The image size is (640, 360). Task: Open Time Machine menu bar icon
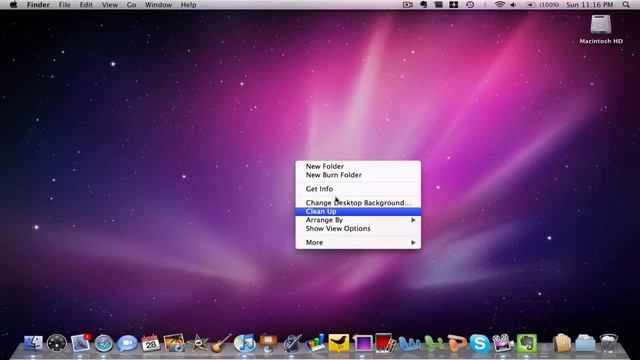point(470,5)
